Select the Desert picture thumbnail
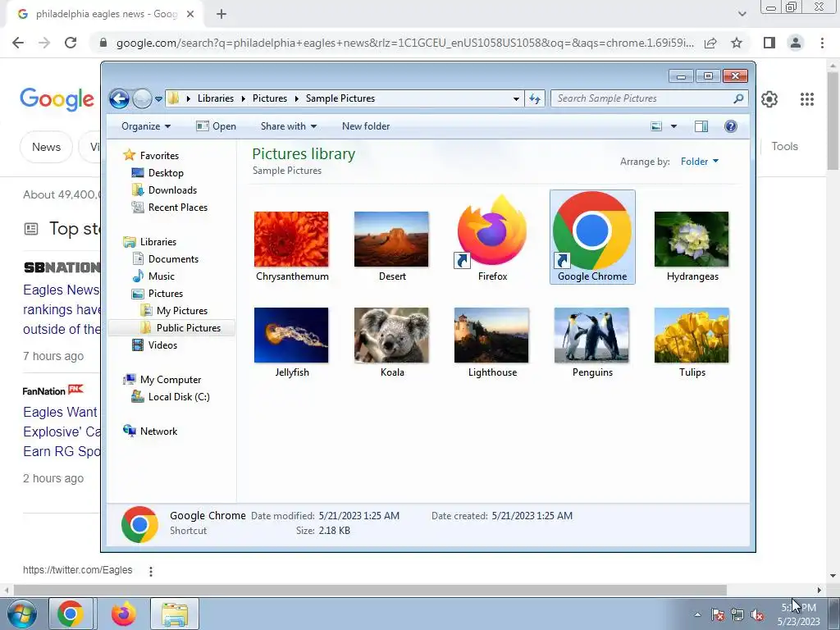The width and height of the screenshot is (840, 630). (x=391, y=240)
